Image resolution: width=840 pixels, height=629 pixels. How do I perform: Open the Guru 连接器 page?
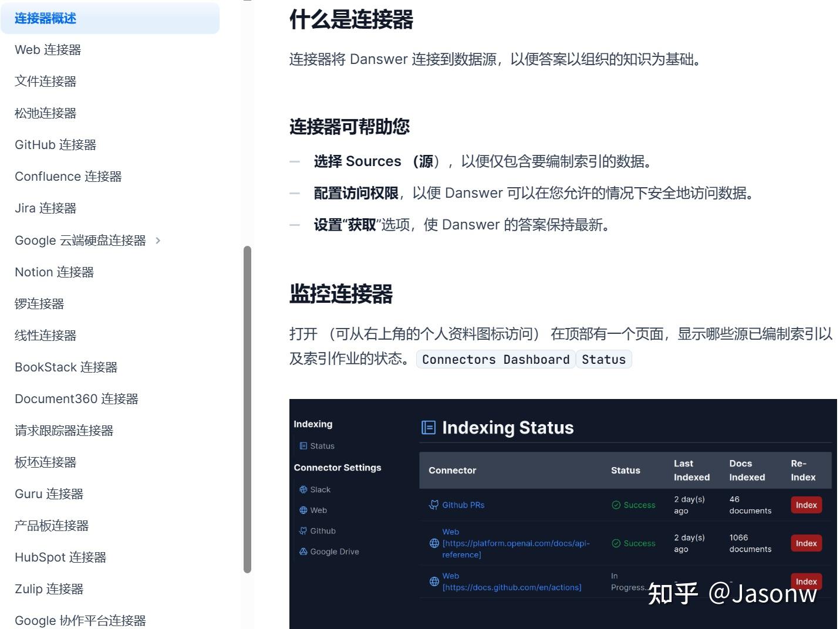[49, 494]
